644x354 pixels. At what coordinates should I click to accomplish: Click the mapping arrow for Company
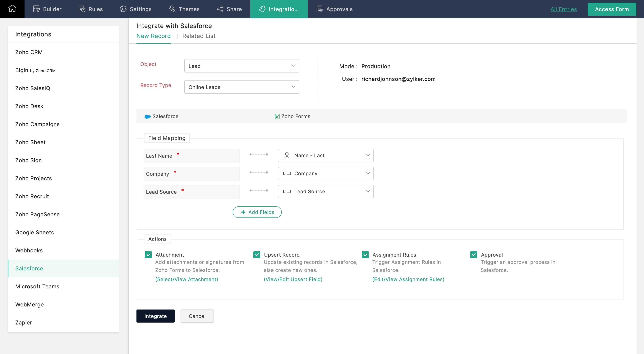(x=259, y=172)
